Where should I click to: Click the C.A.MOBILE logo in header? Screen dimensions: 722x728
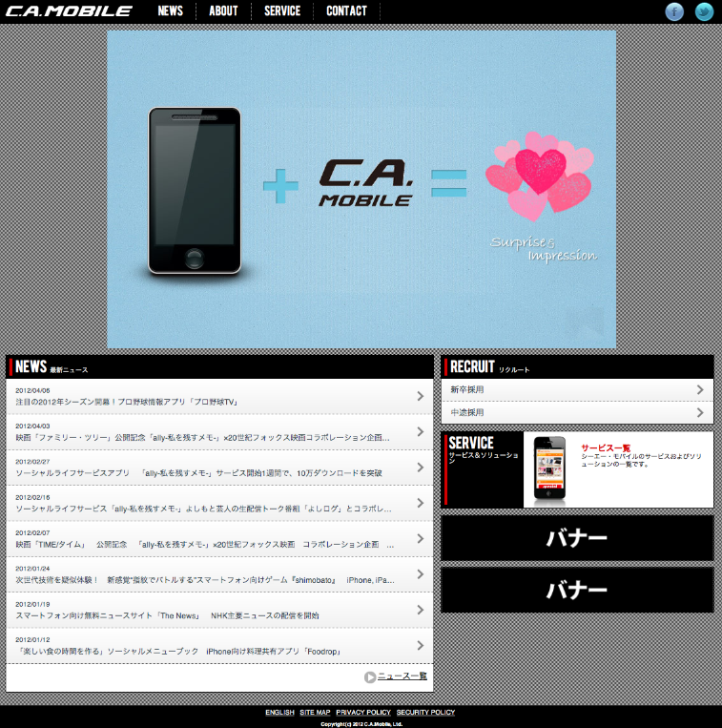[x=69, y=11]
